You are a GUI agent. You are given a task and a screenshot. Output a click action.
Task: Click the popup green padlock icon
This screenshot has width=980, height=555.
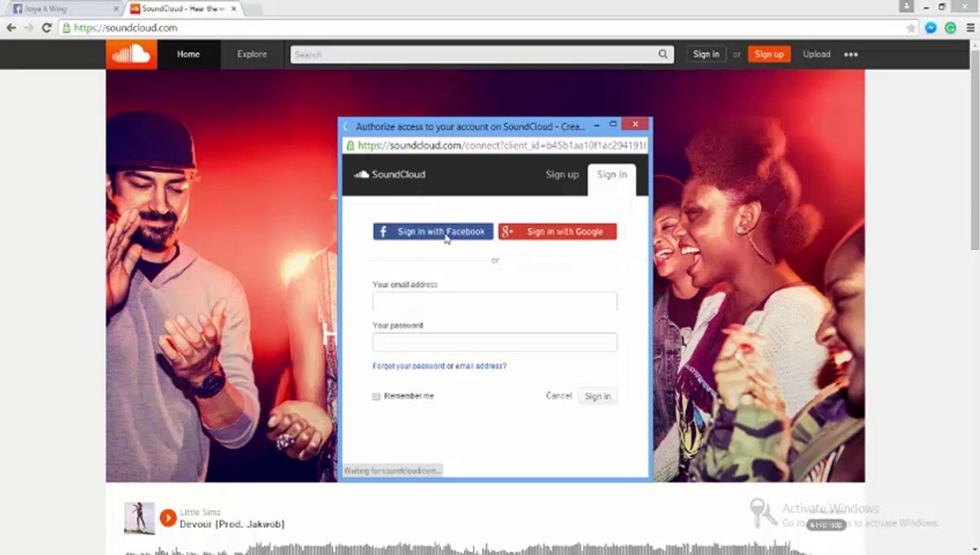(x=351, y=145)
